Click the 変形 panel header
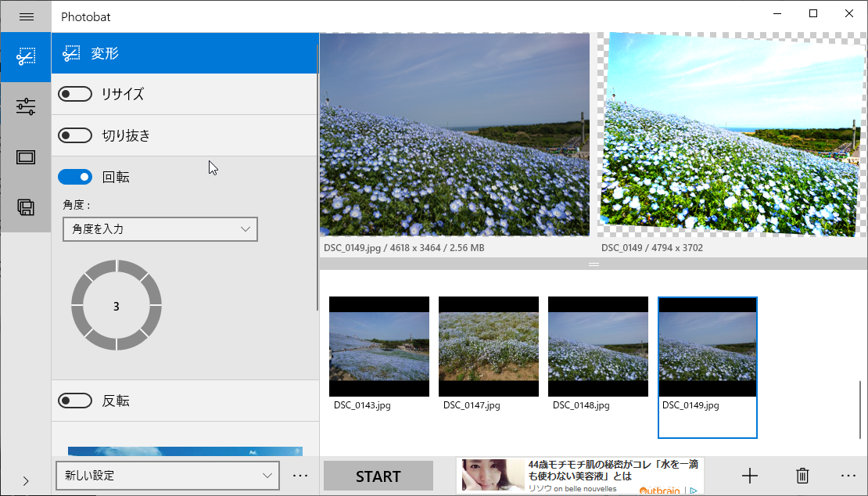Viewport: 868px width, 496px height. click(x=185, y=53)
